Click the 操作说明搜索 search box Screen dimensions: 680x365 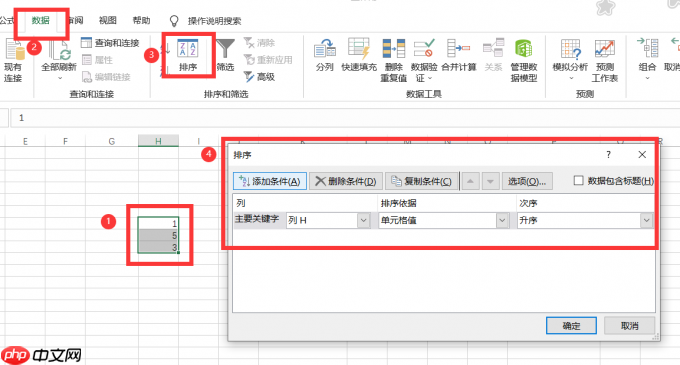coord(214,21)
